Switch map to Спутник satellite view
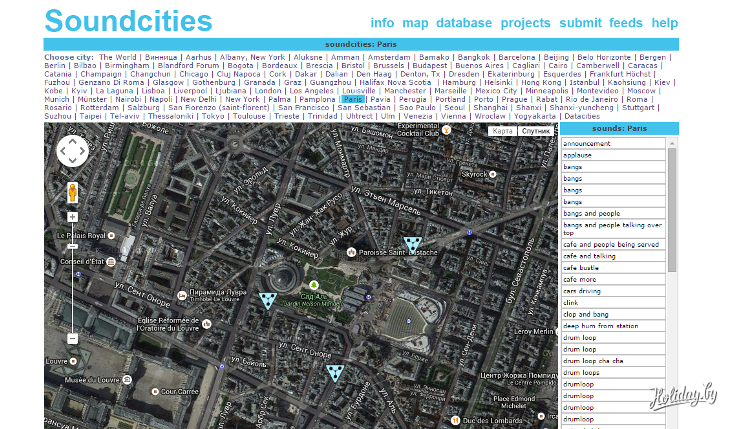Image resolution: width=735 pixels, height=429 pixels. pos(537,131)
